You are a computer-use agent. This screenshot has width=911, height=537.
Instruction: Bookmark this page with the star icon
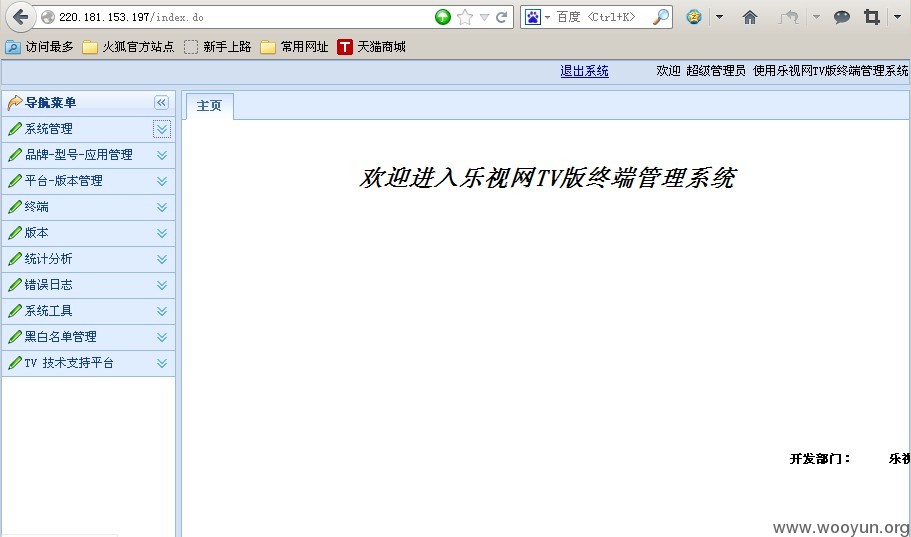(x=465, y=17)
